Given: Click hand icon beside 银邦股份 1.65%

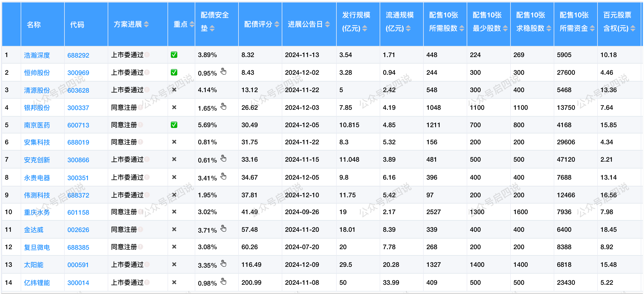Looking at the screenshot, I should (x=223, y=107).
